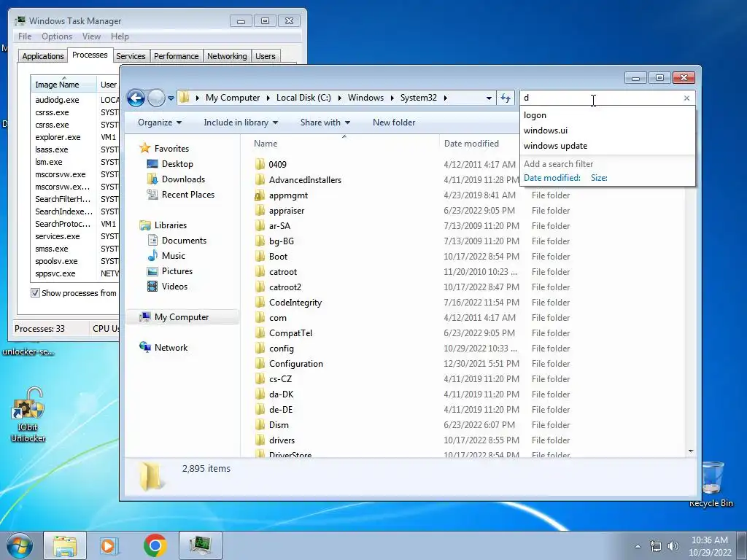Expand the arrow after Windows breadcrumb
The height and width of the screenshot is (560, 747).
tap(392, 98)
